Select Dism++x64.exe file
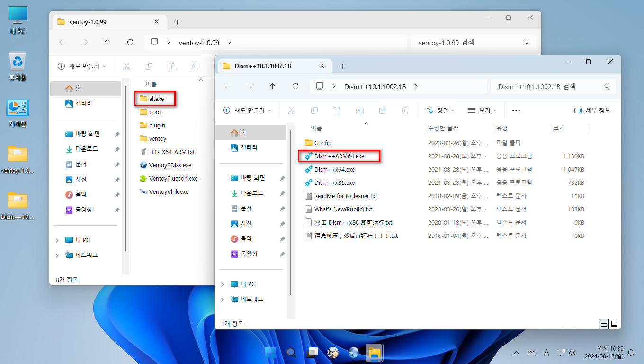 (x=330, y=169)
